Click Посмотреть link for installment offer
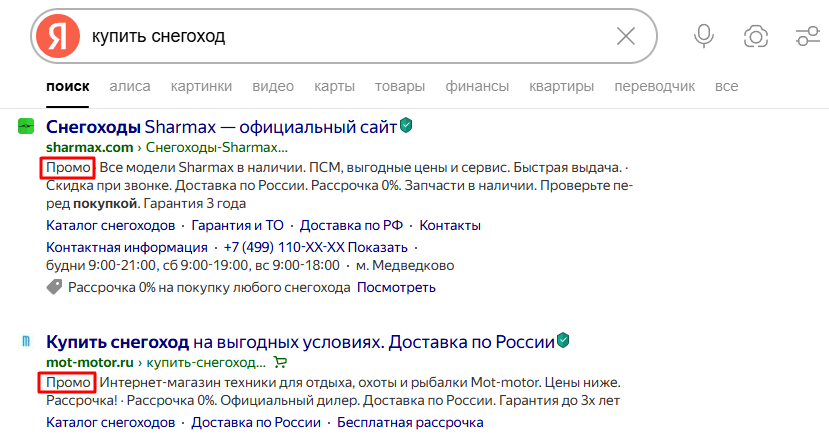Viewport: 829px width, 445px height. [x=396, y=288]
